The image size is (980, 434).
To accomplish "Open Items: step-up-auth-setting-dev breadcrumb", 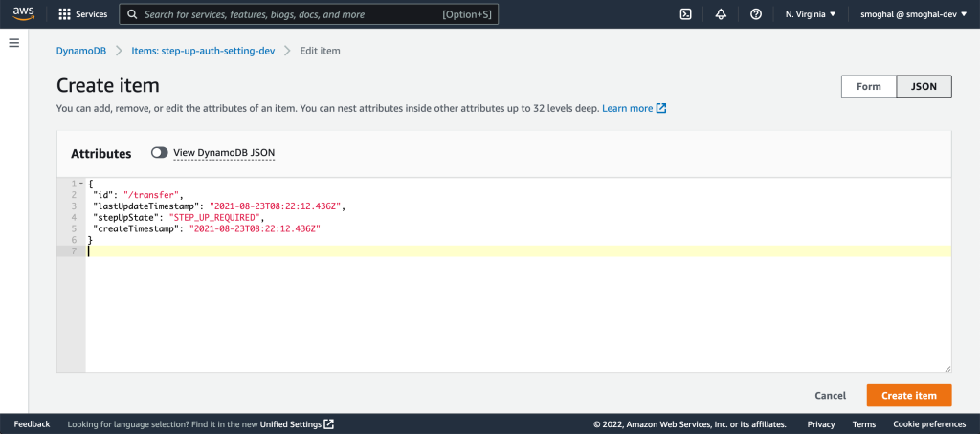I will [203, 51].
